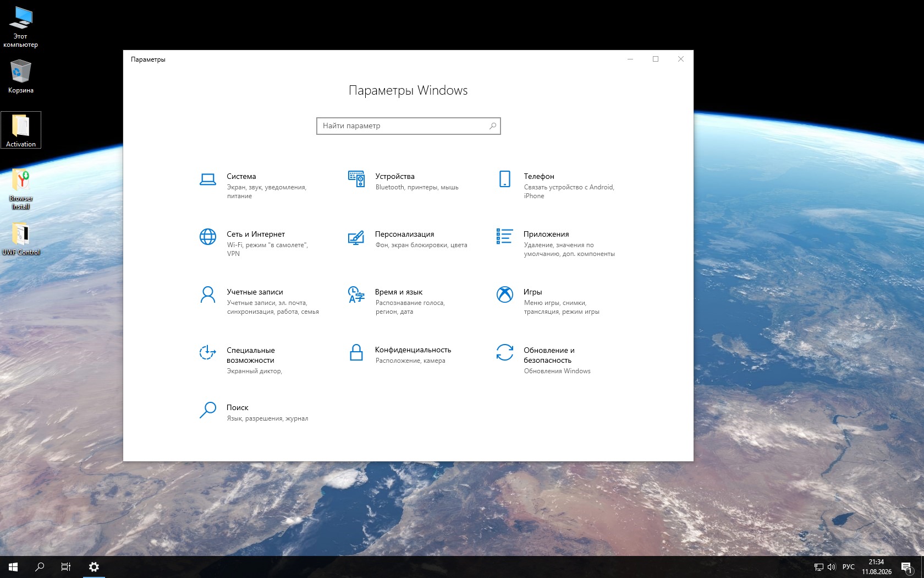The height and width of the screenshot is (578, 924).
Task: Select the Этот компьютер desktop icon
Action: [21, 26]
